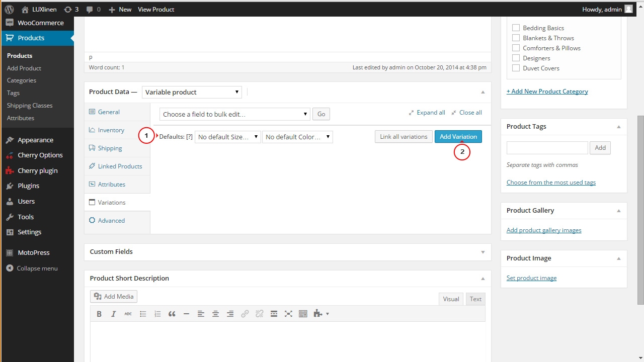Open the comments bubble icon
Viewport: 644px width, 362px height.
pos(90,9)
